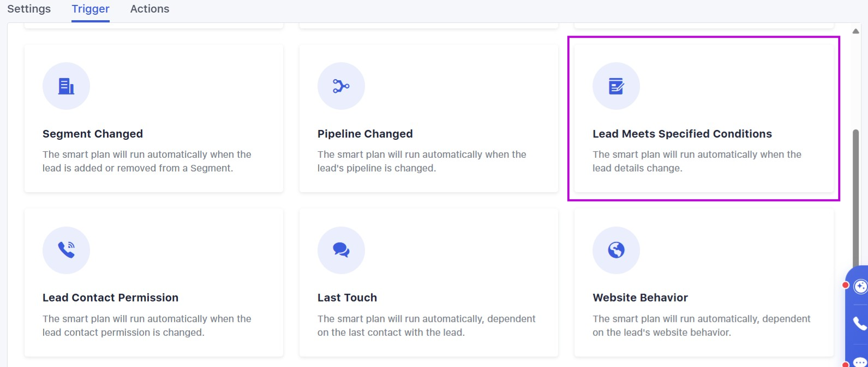Click the vertical scrollbar thumb

tap(855, 197)
